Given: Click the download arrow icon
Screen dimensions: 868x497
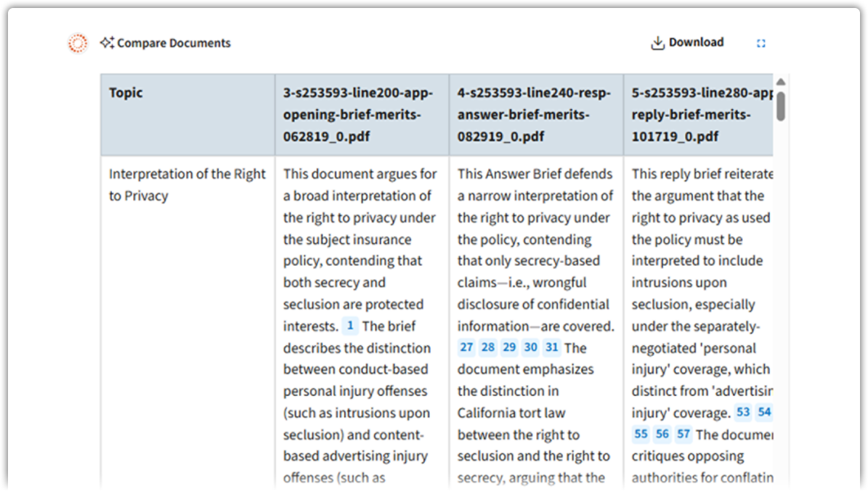Looking at the screenshot, I should click(658, 41).
